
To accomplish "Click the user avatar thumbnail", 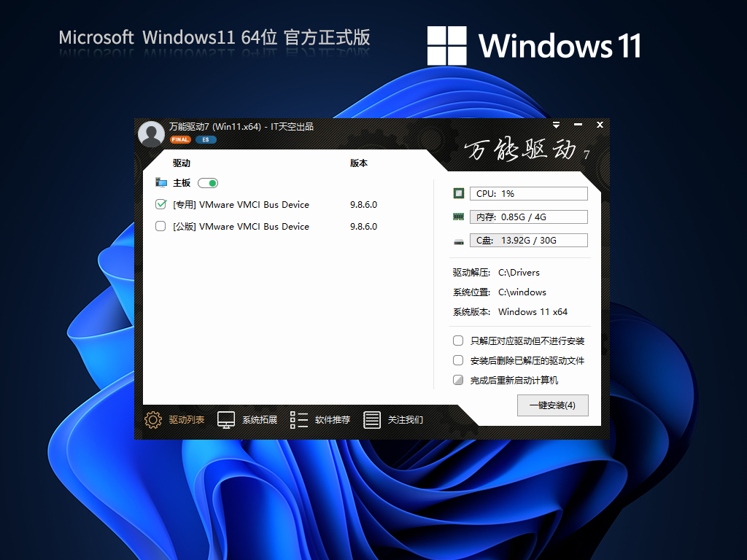I will point(151,133).
